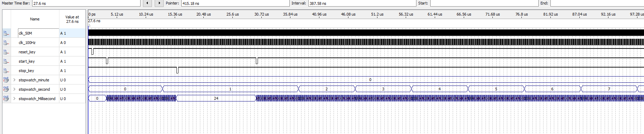Click the Value at 27.6 ns column header
The image size is (644, 134).
point(72,19)
